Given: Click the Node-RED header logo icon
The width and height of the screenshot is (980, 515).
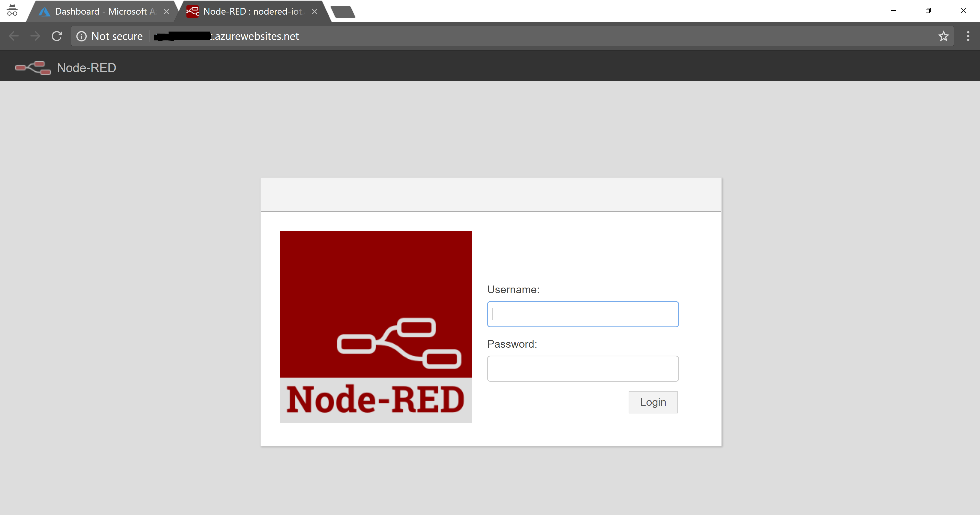Looking at the screenshot, I should pyautogui.click(x=33, y=68).
